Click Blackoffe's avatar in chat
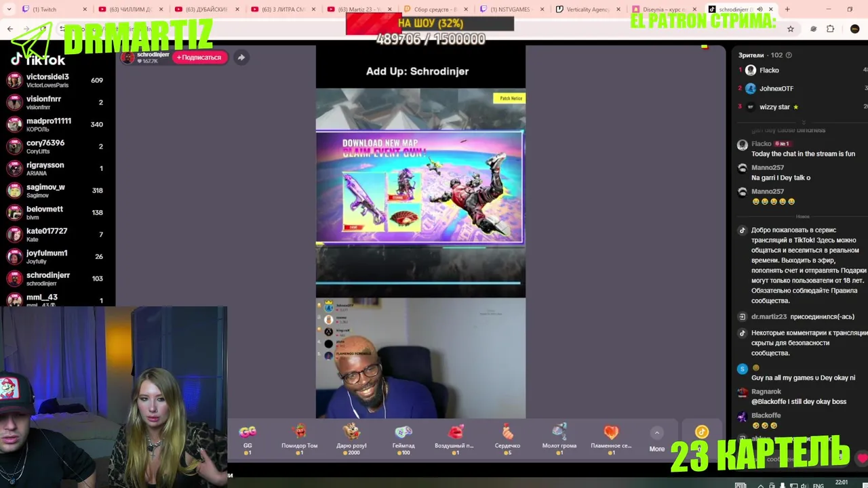This screenshot has width=868, height=488. point(743,416)
